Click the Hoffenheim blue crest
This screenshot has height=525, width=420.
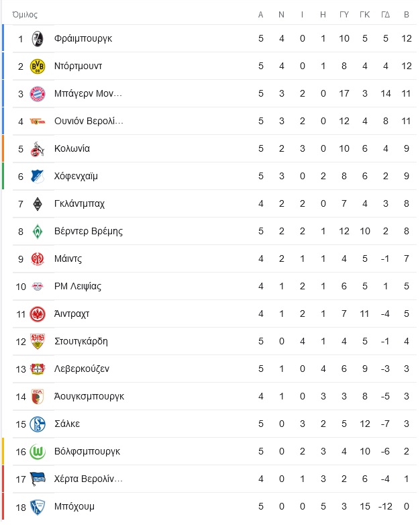point(38,177)
